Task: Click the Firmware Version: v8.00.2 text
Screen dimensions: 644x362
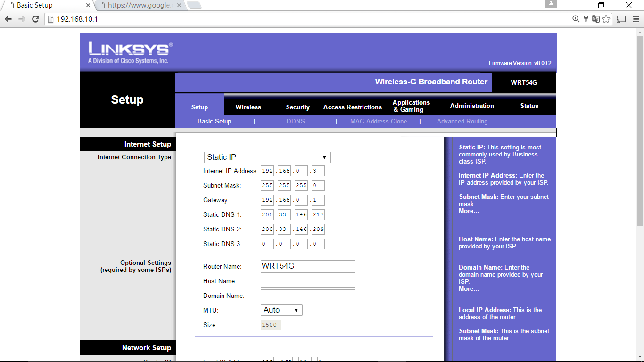Action: [x=520, y=63]
